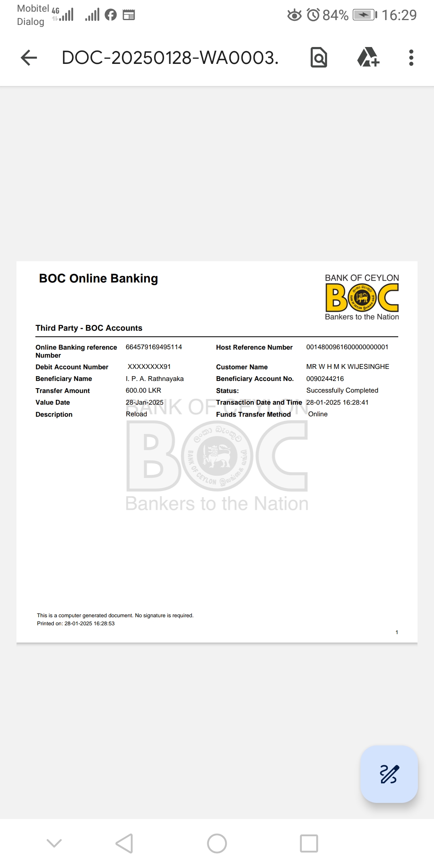Tap the alarm clock status icon
This screenshot has width=434, height=868.
[313, 15]
